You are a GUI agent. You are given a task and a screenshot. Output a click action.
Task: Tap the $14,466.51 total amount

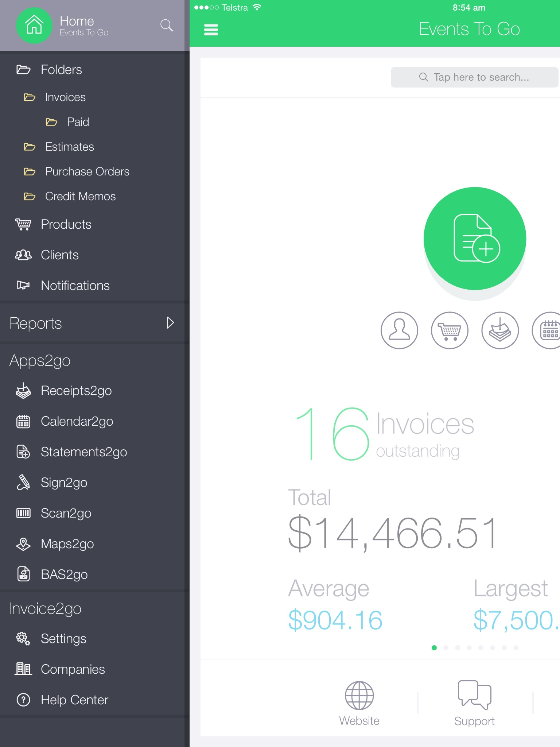(x=392, y=533)
